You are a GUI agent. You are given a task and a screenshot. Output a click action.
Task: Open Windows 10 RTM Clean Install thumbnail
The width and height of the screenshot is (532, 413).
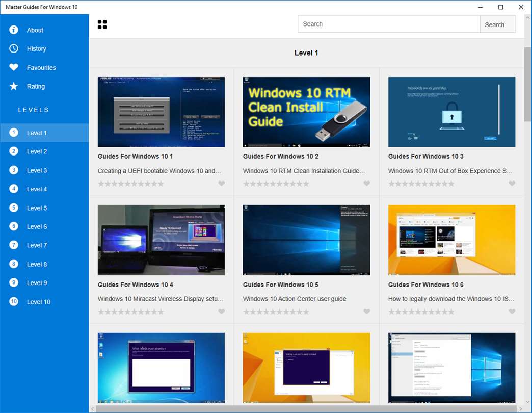(306, 112)
